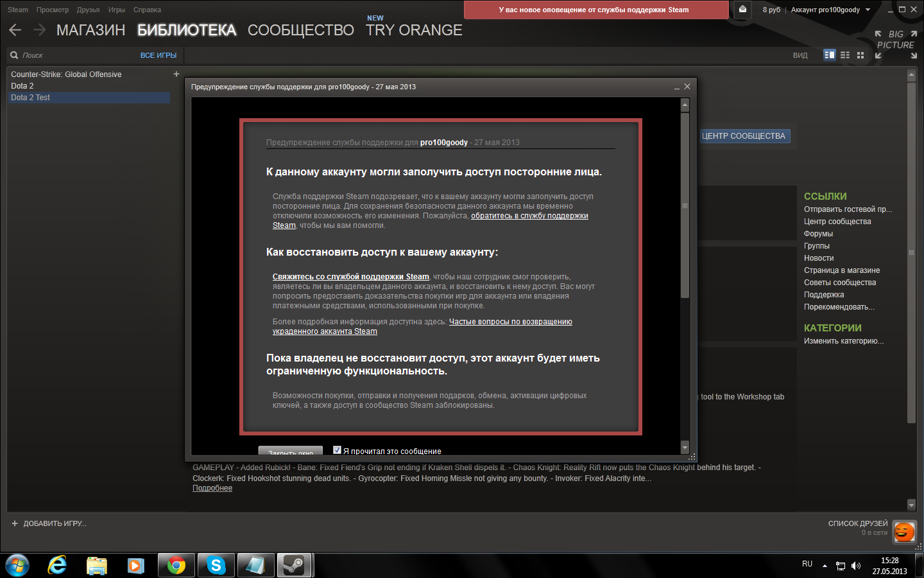This screenshot has width=924, height=578.
Task: Click 'Изменить категорию...' link
Action: pyautogui.click(x=844, y=341)
